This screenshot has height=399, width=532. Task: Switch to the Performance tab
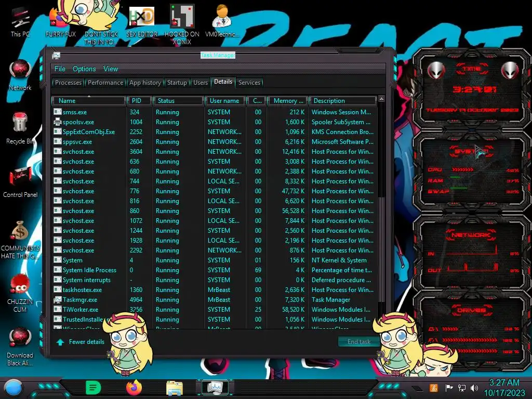[105, 83]
